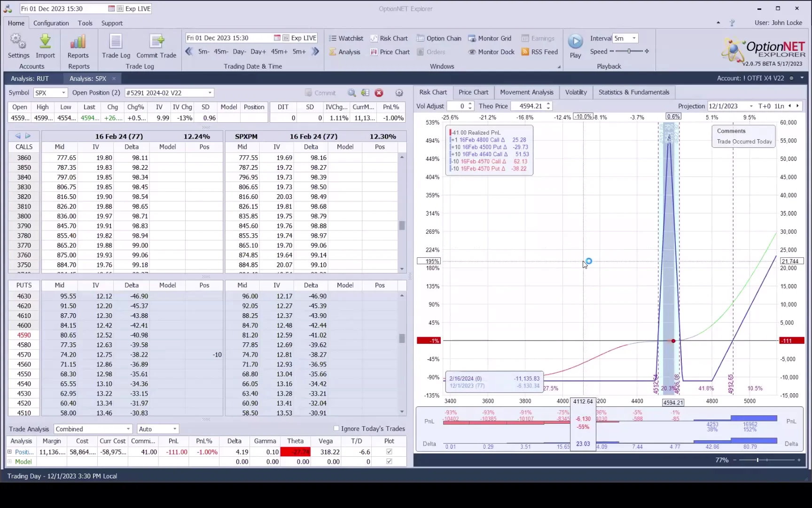Open the Settings gear in Accounts group

18,46
